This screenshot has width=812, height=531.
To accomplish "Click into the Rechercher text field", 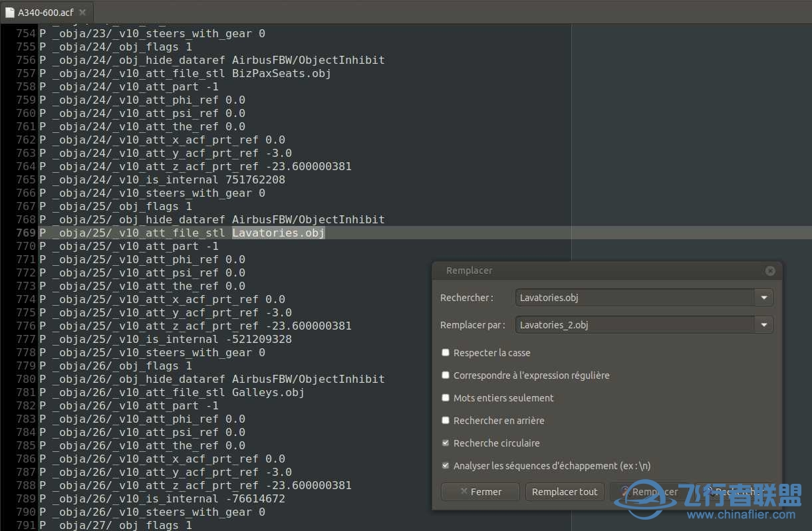I will point(635,298).
